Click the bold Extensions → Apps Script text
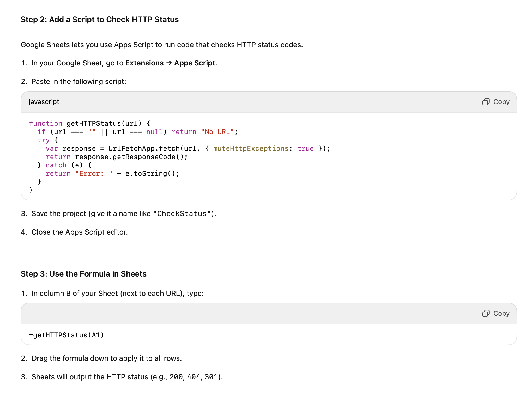Viewport: 532px width, 395px height. coord(170,63)
